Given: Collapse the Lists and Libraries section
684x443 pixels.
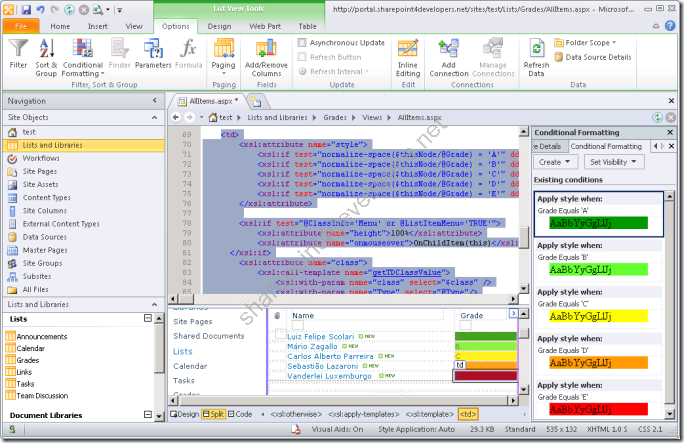Looking at the screenshot, I should pos(154,304).
